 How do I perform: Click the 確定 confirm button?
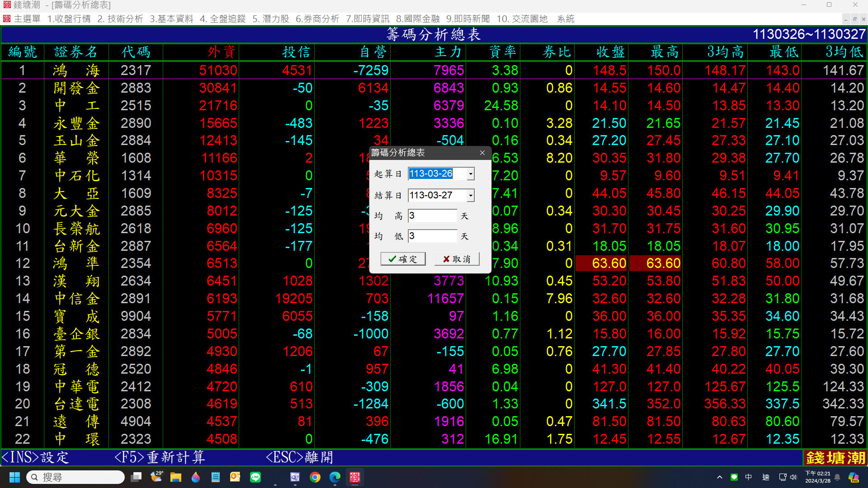403,259
